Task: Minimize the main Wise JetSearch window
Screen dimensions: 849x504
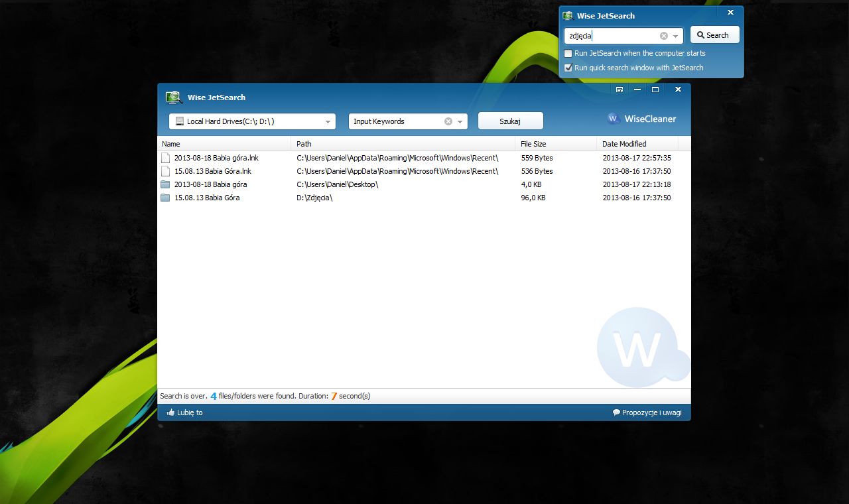Action: 637,90
